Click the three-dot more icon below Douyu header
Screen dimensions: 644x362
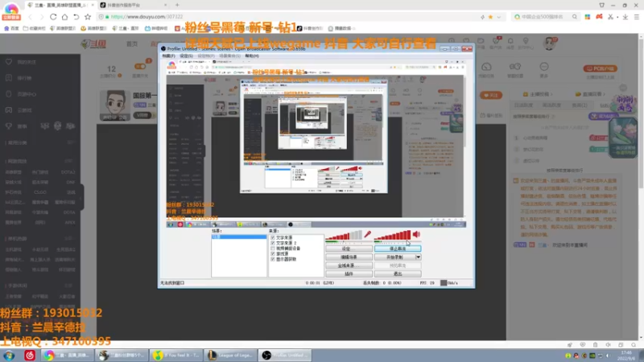(x=544, y=67)
